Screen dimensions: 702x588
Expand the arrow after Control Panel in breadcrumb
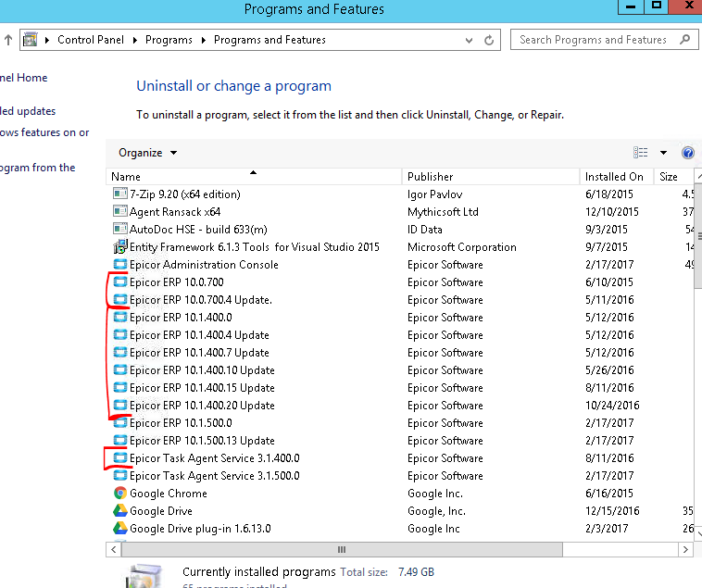pos(135,40)
